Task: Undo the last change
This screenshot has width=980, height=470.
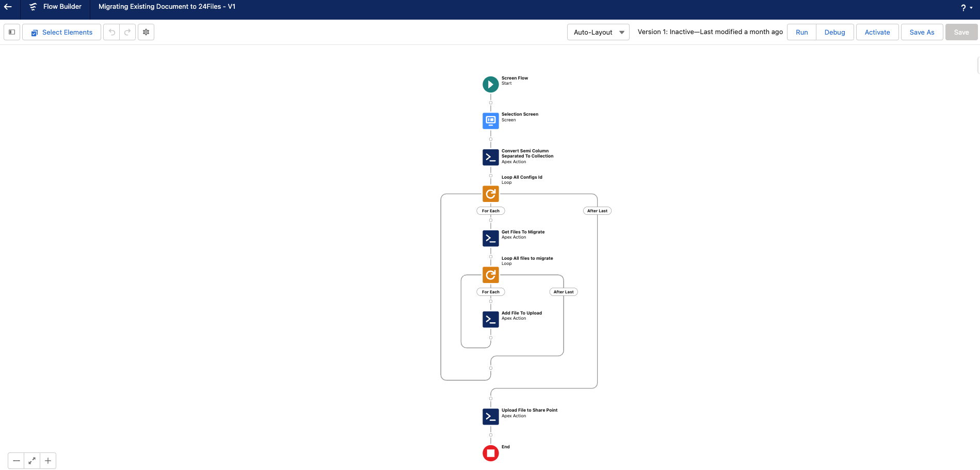Action: coord(111,32)
